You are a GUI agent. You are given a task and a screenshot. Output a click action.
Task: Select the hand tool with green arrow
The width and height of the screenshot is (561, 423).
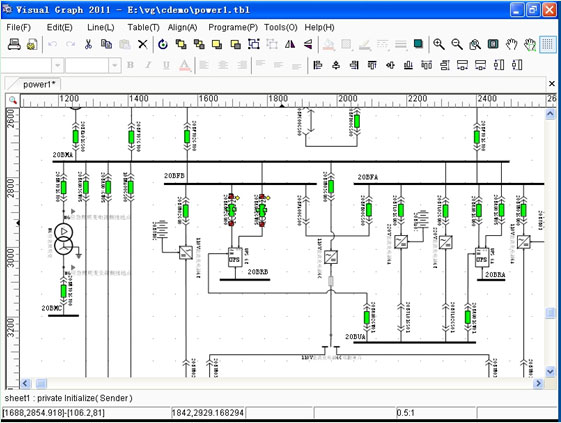click(x=530, y=44)
